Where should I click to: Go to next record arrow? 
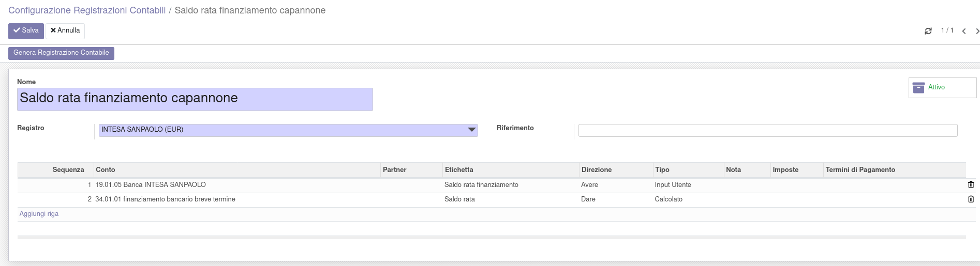click(x=977, y=31)
